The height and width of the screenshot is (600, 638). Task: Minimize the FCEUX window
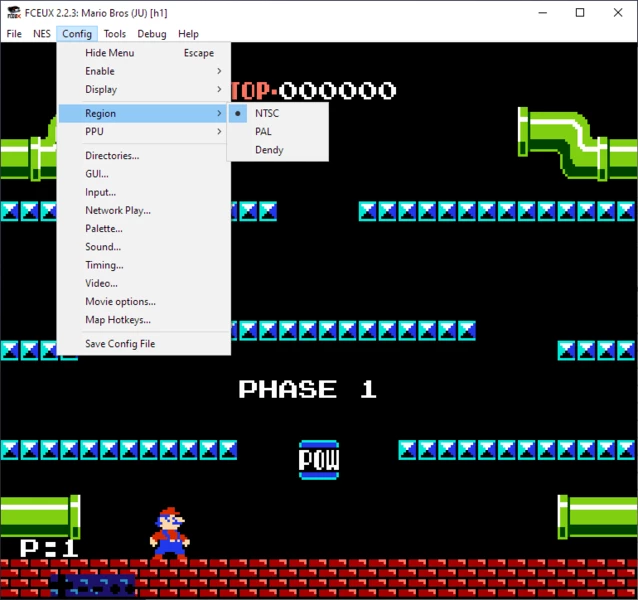coord(542,13)
